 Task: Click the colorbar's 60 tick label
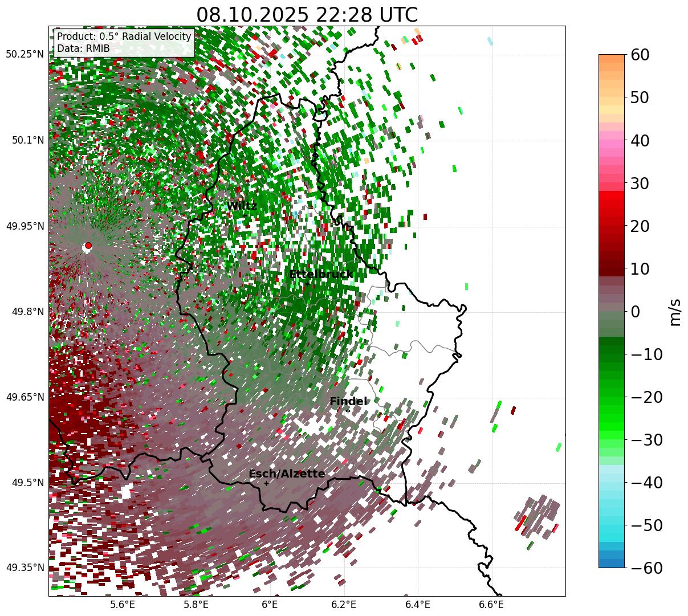tap(639, 55)
